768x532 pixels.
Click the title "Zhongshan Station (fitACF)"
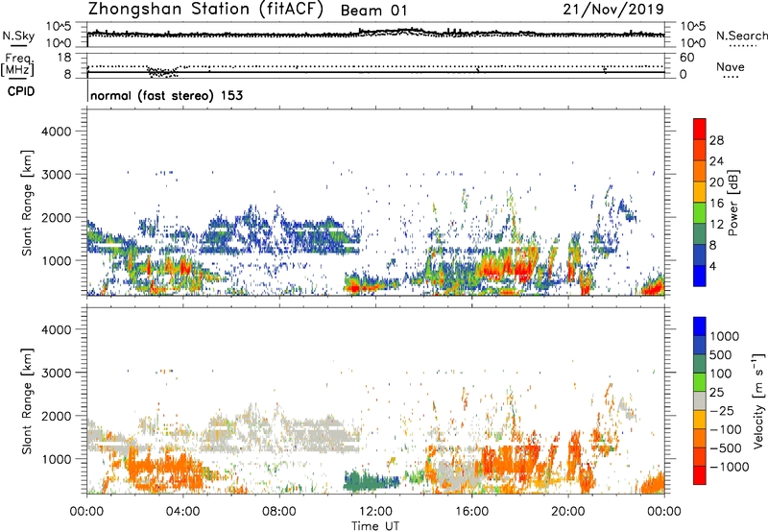tap(205, 10)
